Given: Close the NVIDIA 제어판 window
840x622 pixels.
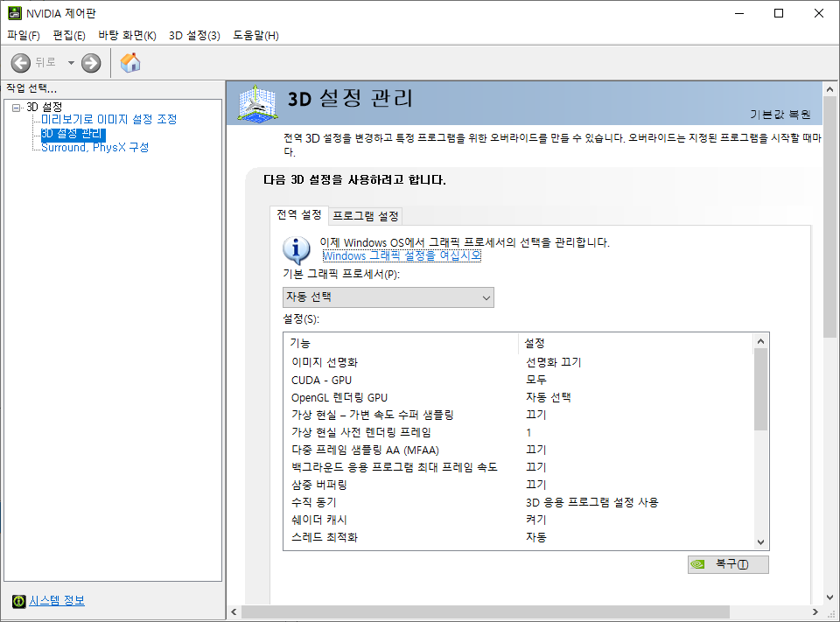Looking at the screenshot, I should [819, 13].
